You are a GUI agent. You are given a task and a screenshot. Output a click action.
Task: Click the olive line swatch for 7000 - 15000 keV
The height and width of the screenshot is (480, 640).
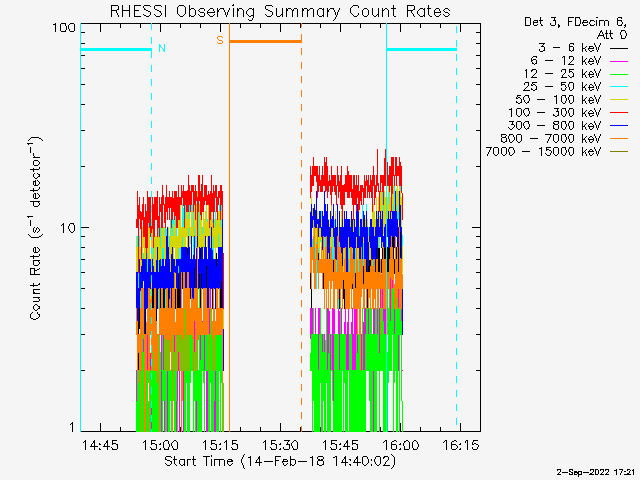click(x=619, y=152)
